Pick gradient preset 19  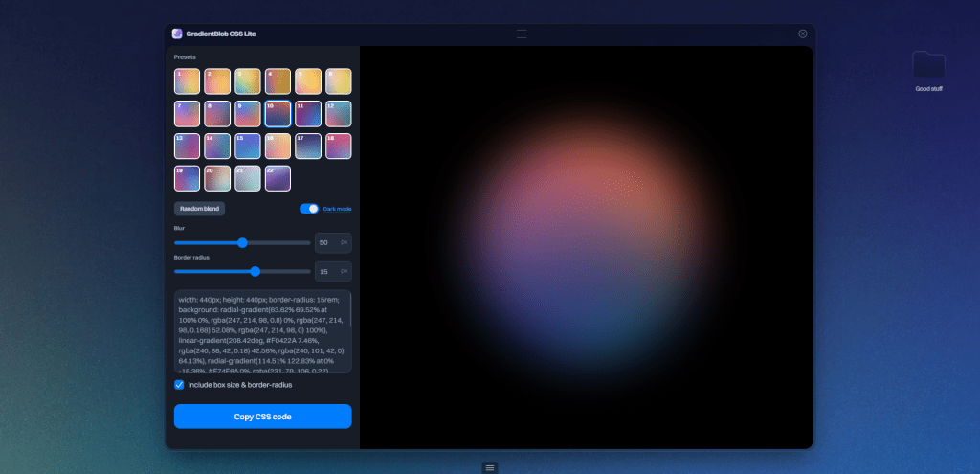(188, 178)
